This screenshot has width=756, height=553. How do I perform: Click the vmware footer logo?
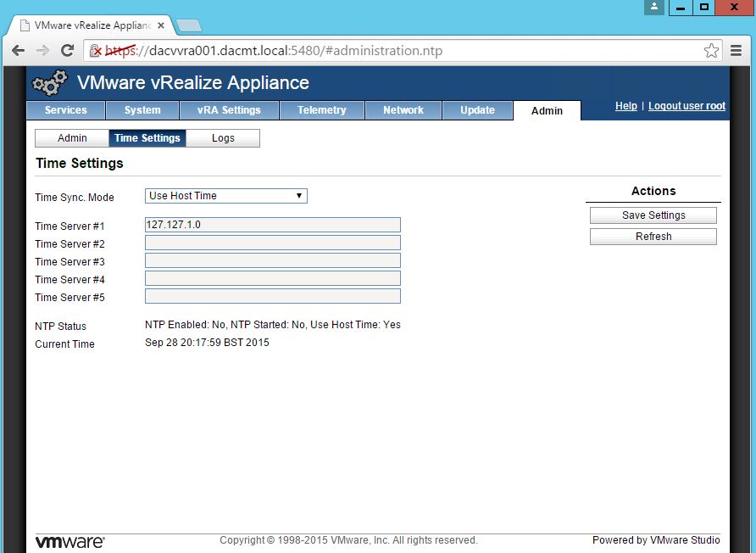coord(69,541)
